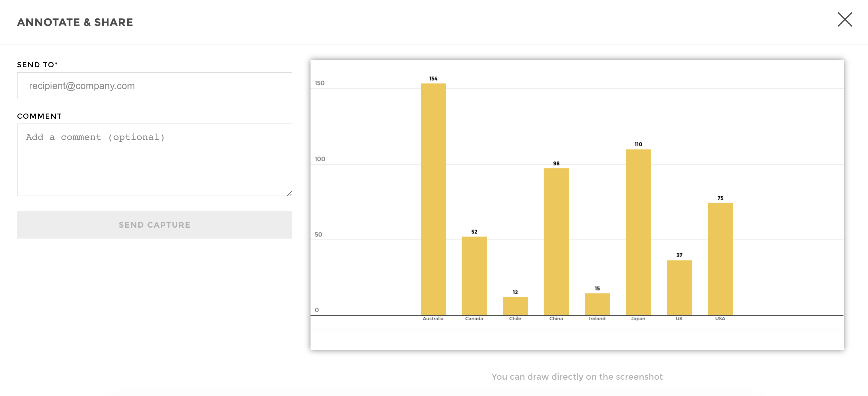Click the comment box resize handle
Image resolution: width=868 pixels, height=396 pixels.
pyautogui.click(x=289, y=193)
